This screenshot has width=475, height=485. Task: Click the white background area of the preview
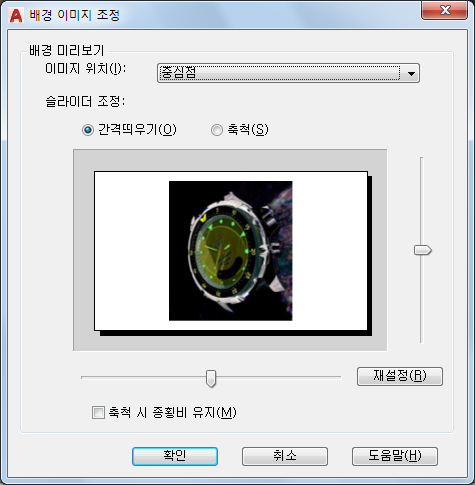coord(330,251)
